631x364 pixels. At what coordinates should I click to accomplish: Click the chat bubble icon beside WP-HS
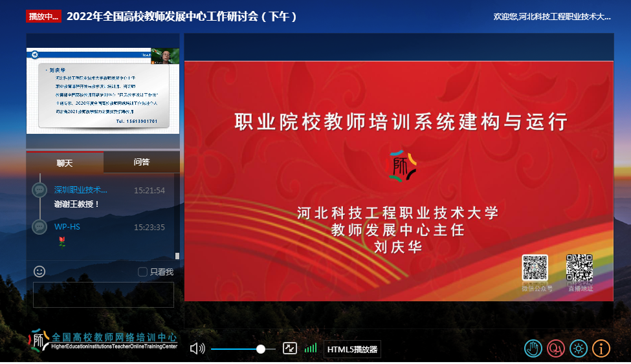(39, 227)
